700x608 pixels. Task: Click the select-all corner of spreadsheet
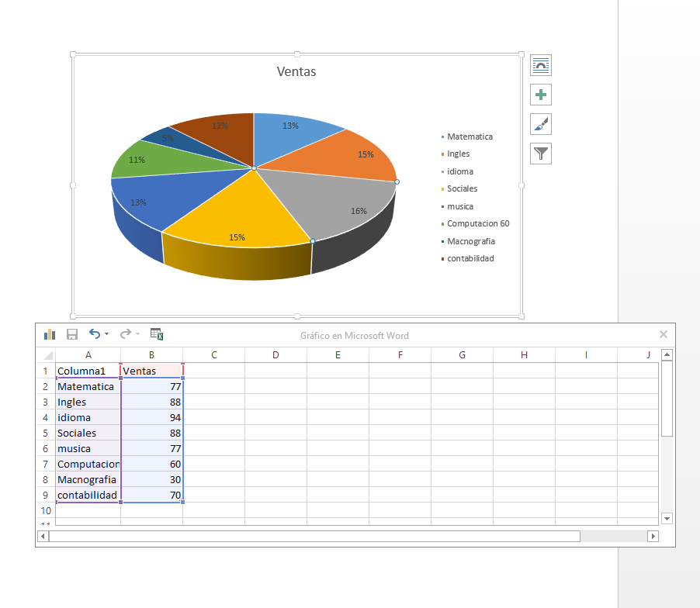48,355
